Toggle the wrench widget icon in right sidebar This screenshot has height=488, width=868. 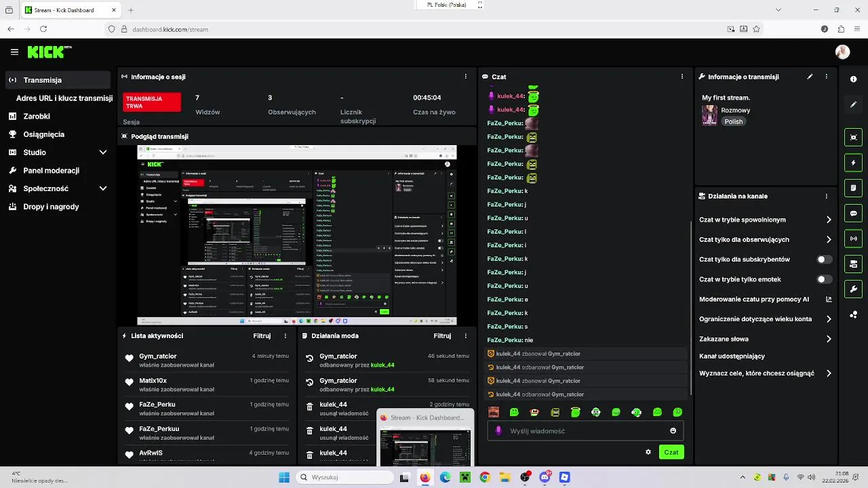click(x=853, y=289)
